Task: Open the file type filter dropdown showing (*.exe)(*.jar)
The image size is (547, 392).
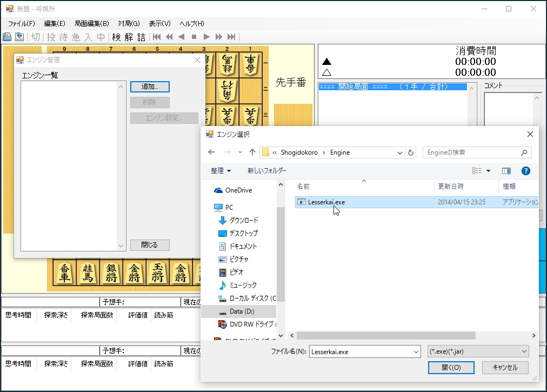Action: [478, 351]
